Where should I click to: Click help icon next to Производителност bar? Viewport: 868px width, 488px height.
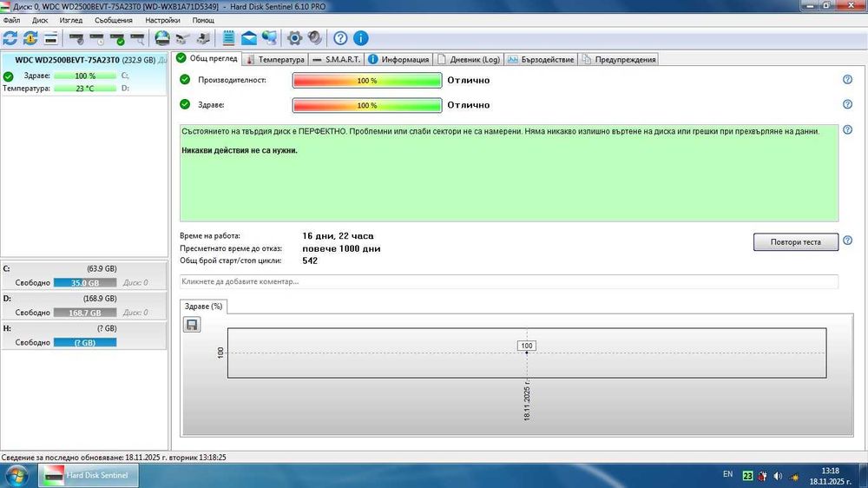pos(847,80)
